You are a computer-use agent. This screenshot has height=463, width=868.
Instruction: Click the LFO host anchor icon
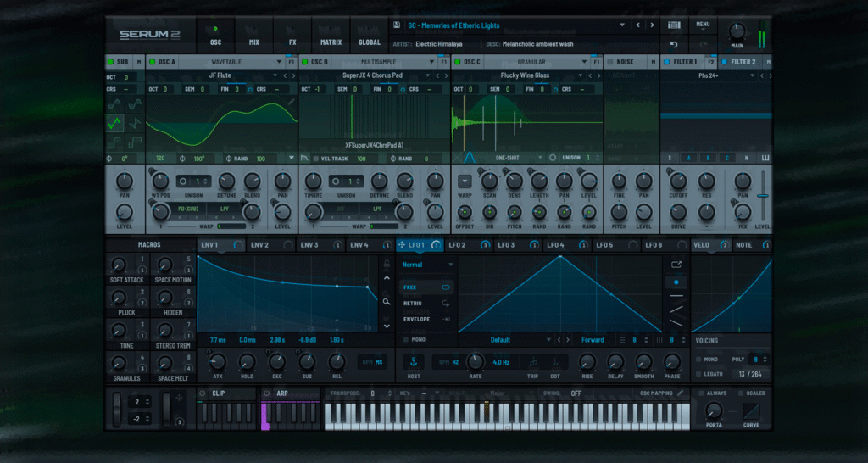pyautogui.click(x=414, y=362)
